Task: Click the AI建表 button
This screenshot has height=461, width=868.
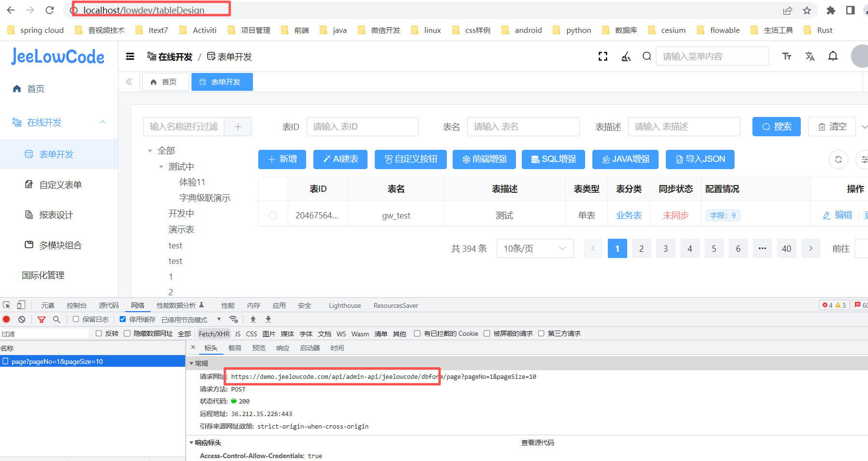Action: [340, 159]
